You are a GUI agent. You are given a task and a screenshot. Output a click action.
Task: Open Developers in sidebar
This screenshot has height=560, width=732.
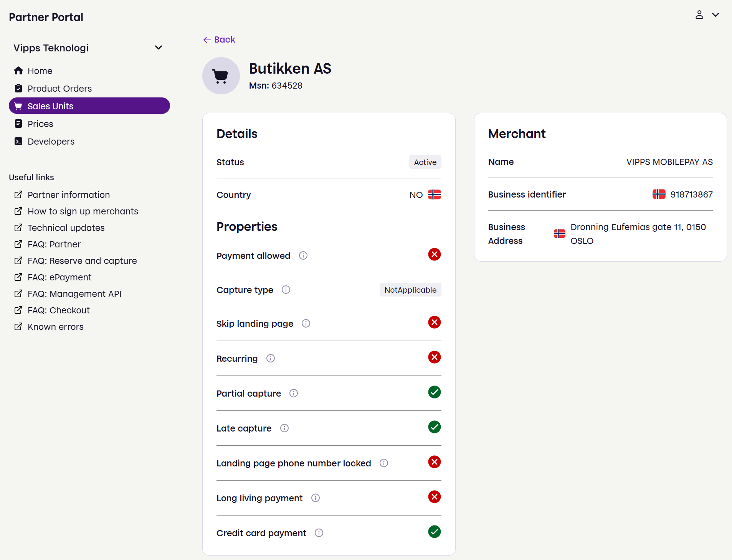[x=89, y=141]
